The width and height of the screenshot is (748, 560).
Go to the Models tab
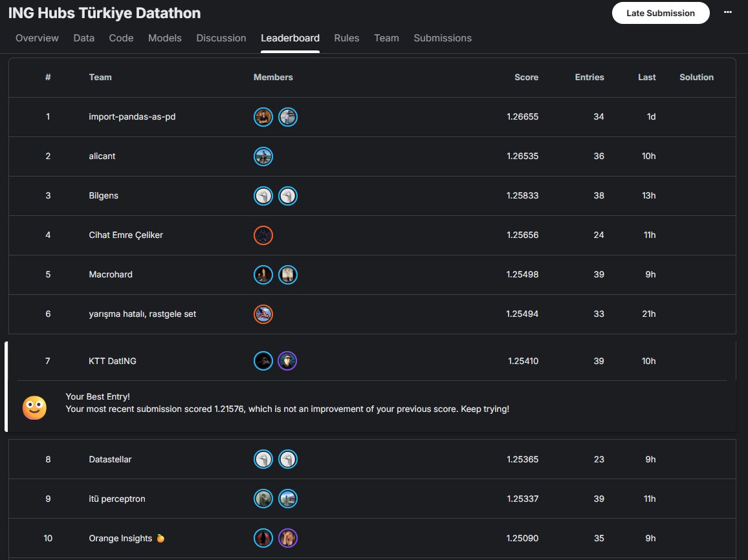(x=164, y=38)
